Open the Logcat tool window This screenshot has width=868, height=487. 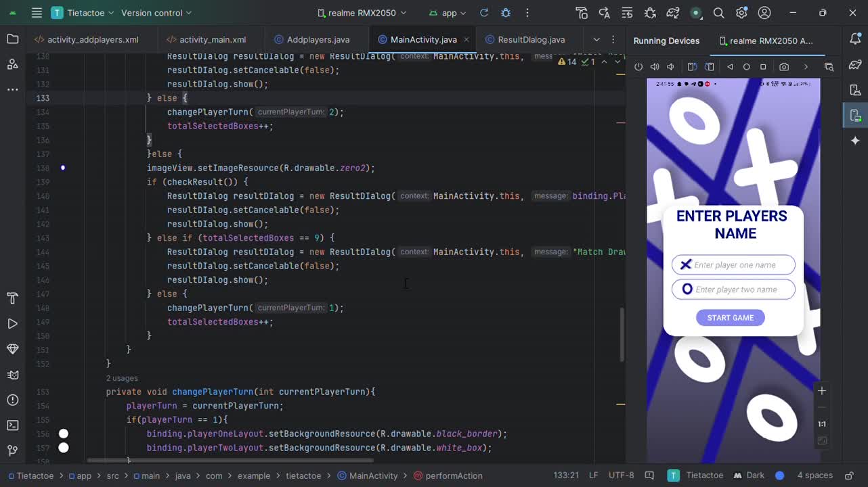12,375
